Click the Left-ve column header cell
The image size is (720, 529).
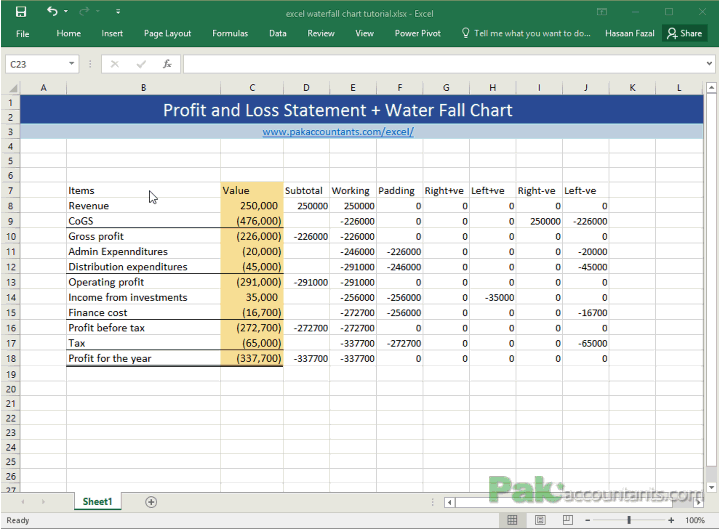[585, 191]
